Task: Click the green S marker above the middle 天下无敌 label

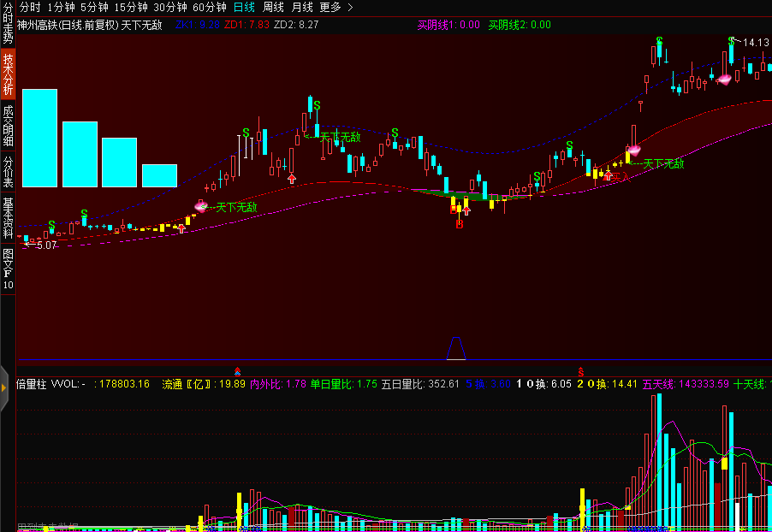Action: pos(317,105)
